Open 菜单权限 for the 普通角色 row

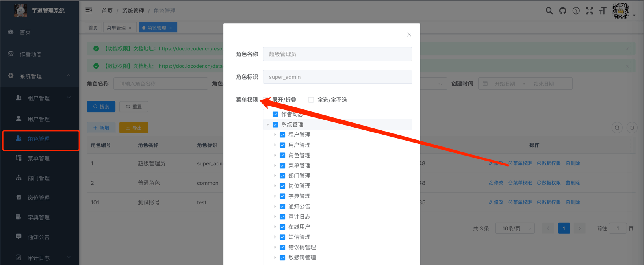pos(520,183)
